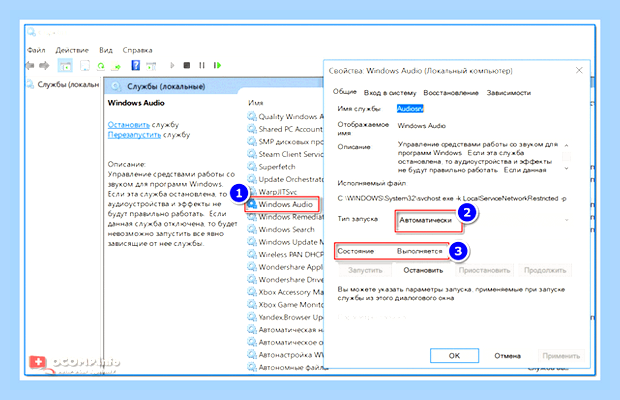Click the Steam Client Service gear icon
This screenshot has height=400, width=620.
click(252, 154)
